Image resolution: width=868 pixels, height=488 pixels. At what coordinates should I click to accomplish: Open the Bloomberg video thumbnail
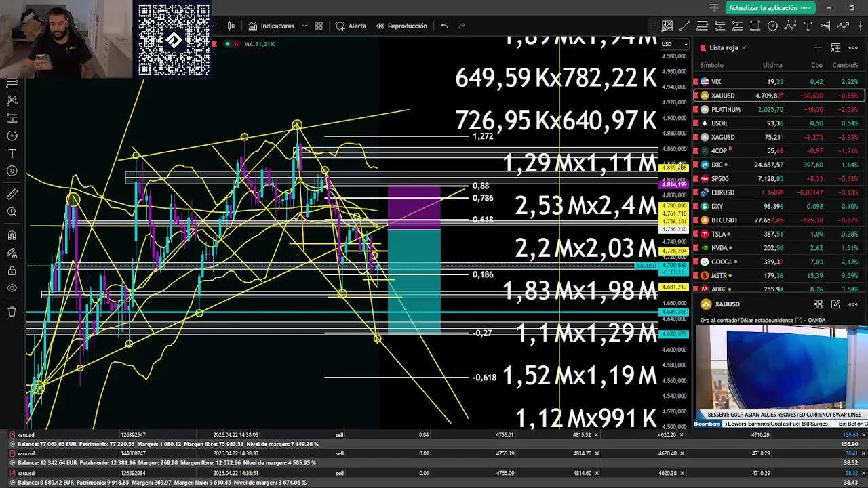coord(781,376)
